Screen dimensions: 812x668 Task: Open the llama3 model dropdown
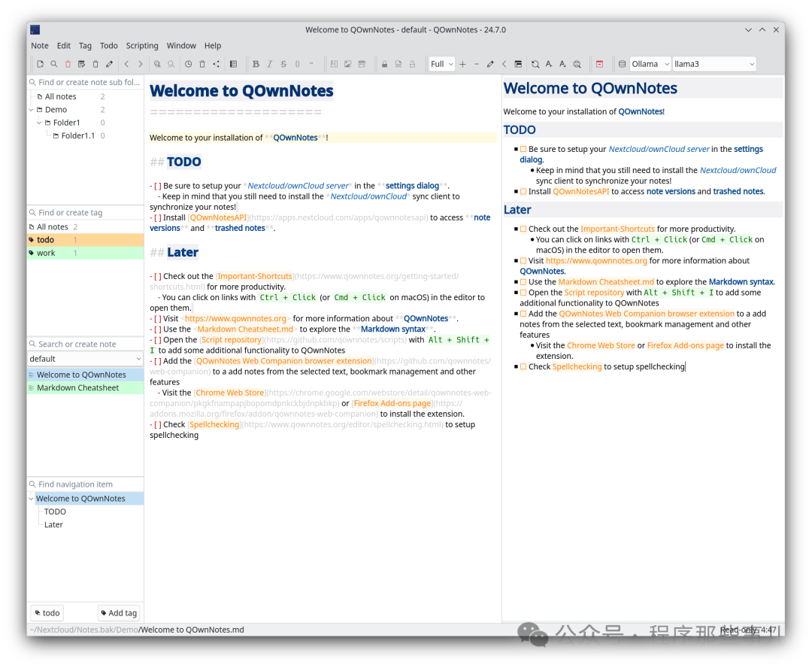click(x=714, y=64)
